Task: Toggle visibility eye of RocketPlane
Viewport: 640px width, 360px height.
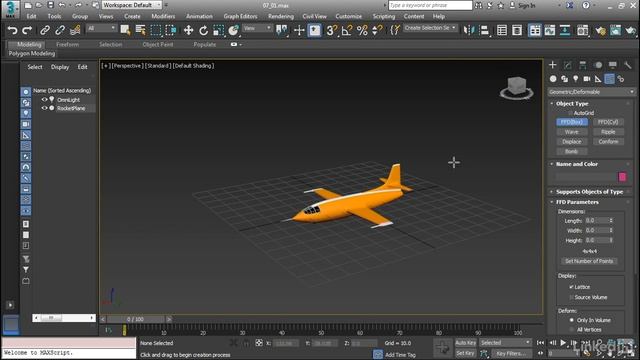Action: click(44, 108)
